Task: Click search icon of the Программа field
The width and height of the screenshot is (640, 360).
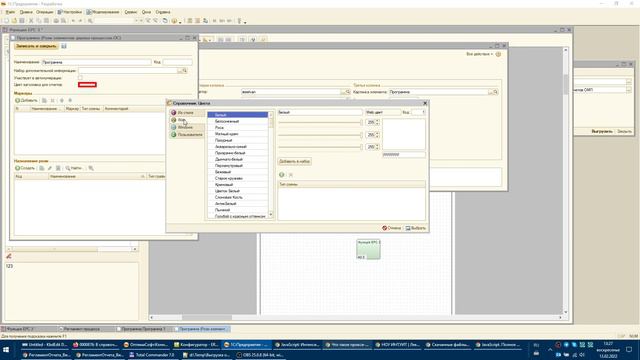Action: [496, 92]
